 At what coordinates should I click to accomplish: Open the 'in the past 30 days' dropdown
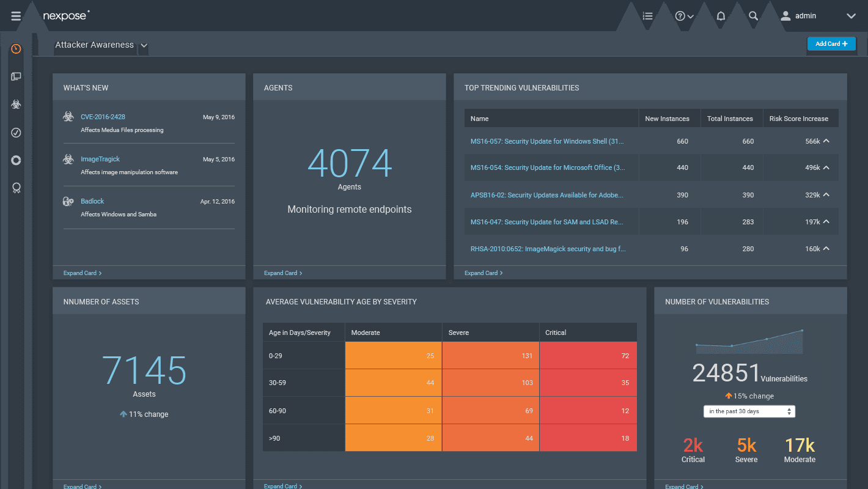pos(749,411)
